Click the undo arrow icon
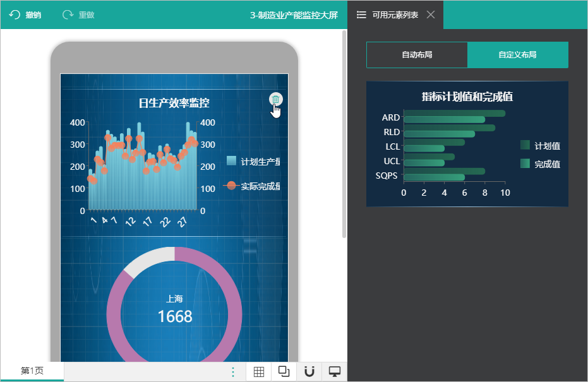The width and height of the screenshot is (588, 382). pyautogui.click(x=15, y=15)
